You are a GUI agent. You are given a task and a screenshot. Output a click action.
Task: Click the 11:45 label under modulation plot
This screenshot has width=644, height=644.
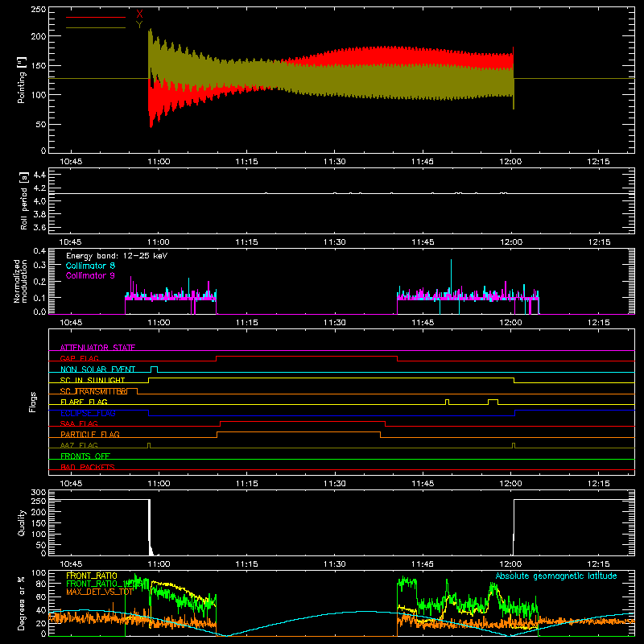423,323
